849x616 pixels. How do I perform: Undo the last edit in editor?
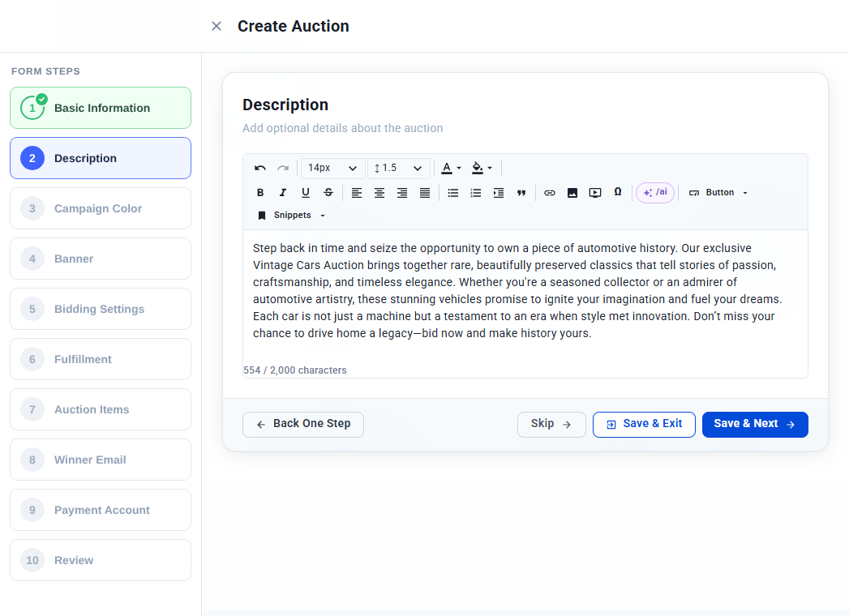point(260,168)
